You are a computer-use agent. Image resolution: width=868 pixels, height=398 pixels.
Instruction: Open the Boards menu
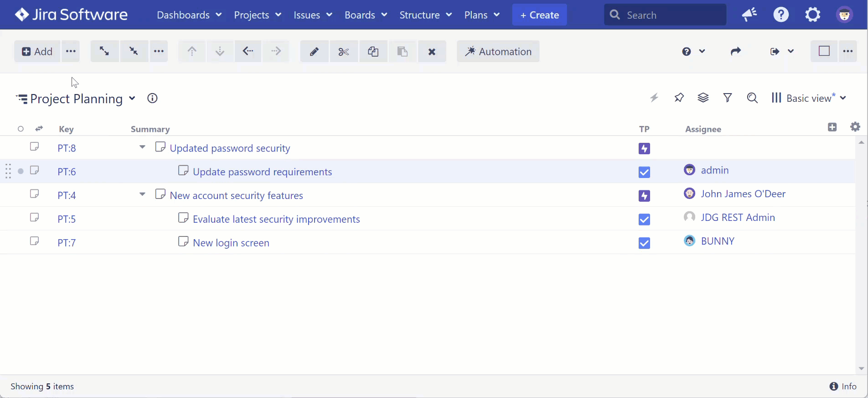366,15
